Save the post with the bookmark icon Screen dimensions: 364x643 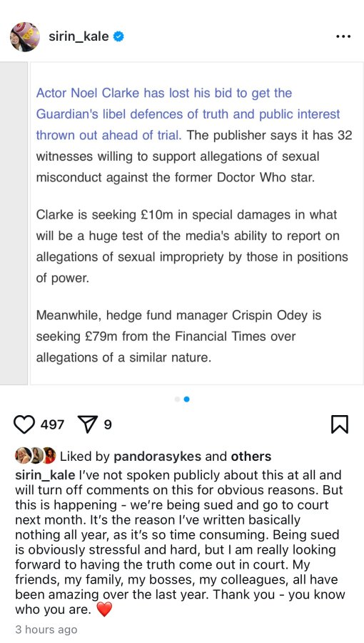point(340,424)
